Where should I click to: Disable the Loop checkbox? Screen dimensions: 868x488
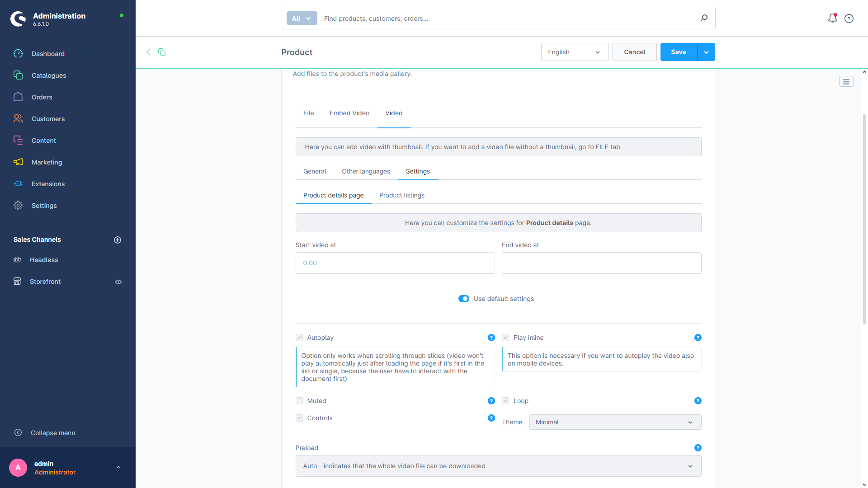tap(505, 400)
